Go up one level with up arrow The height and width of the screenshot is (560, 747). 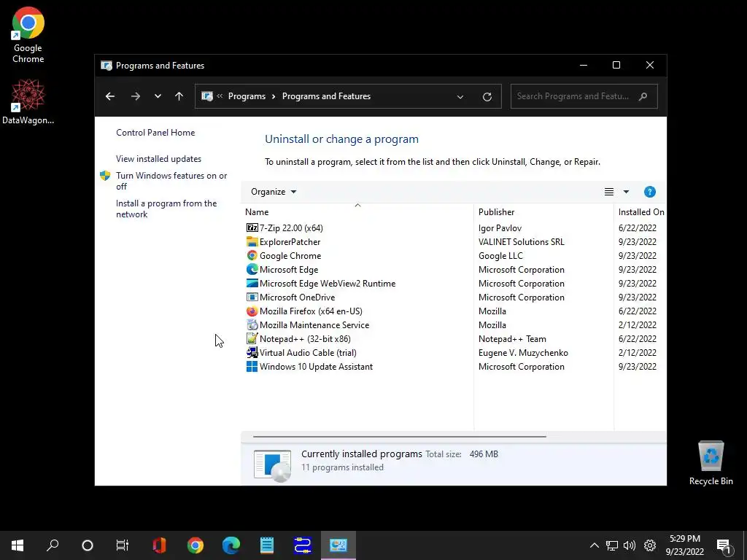click(179, 96)
